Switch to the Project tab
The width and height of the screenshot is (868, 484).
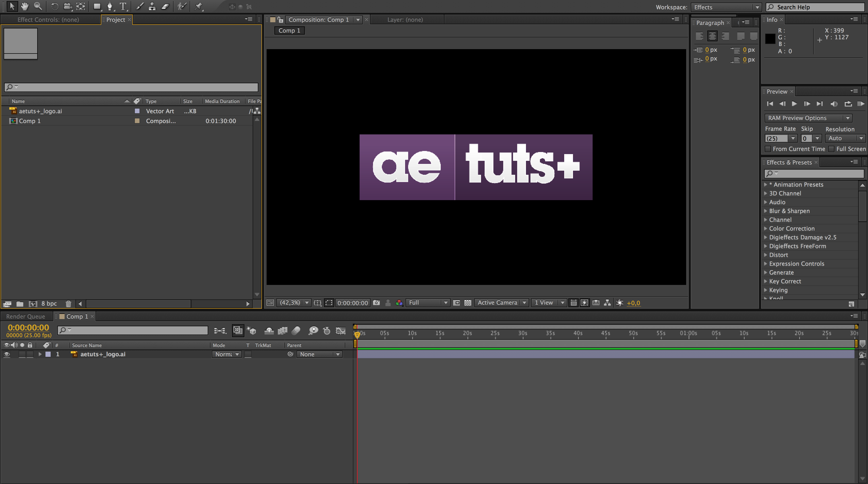pyautogui.click(x=115, y=20)
